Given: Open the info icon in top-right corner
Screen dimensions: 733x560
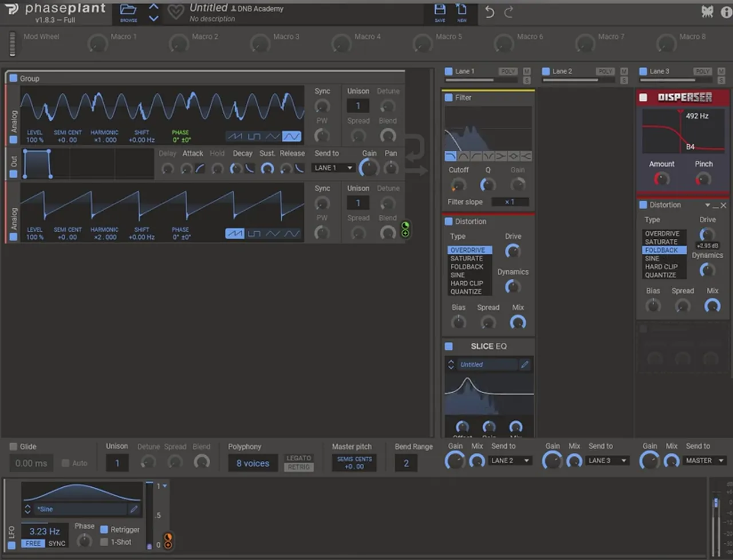Looking at the screenshot, I should 726,12.
